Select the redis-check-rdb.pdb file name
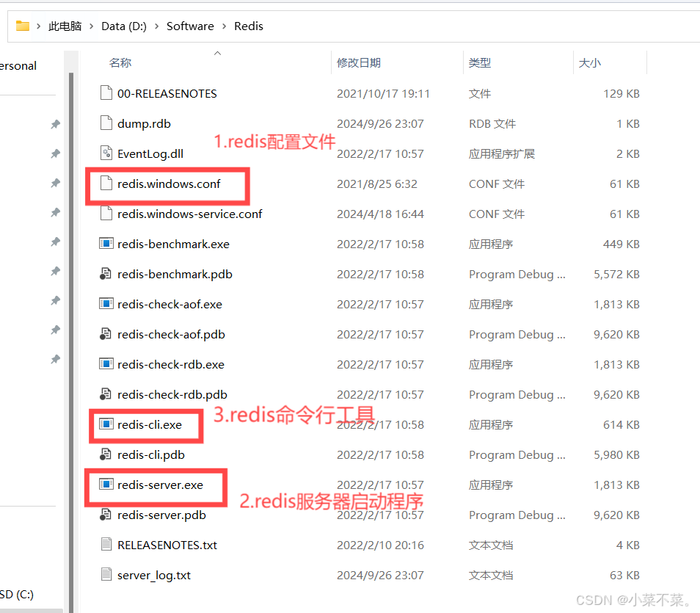The width and height of the screenshot is (700, 613). [x=172, y=394]
